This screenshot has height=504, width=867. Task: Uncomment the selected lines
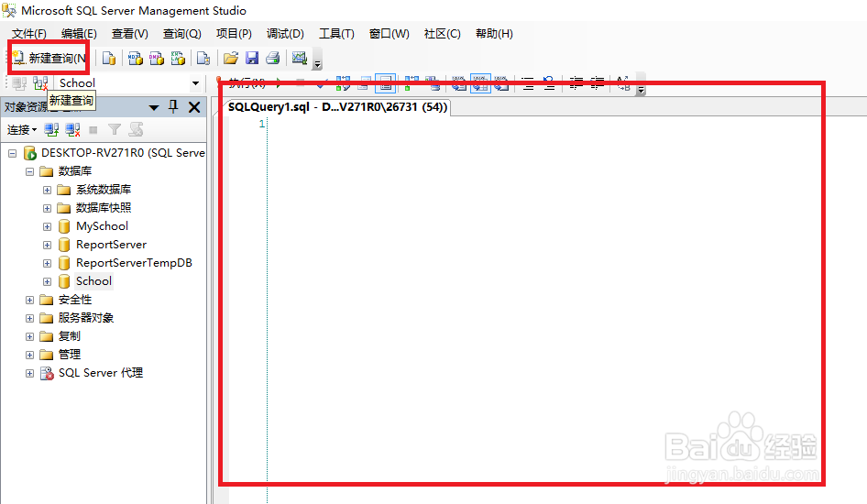[x=548, y=83]
